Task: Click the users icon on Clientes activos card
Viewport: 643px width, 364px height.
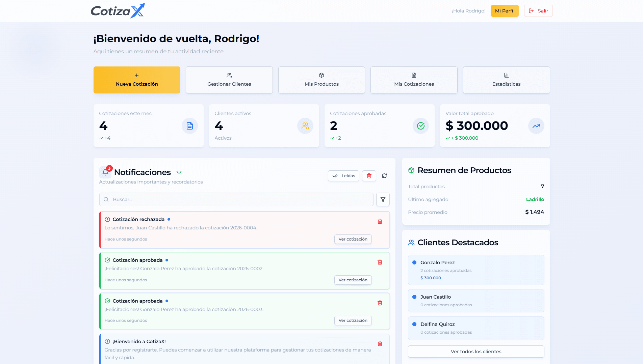Action: [x=305, y=125]
